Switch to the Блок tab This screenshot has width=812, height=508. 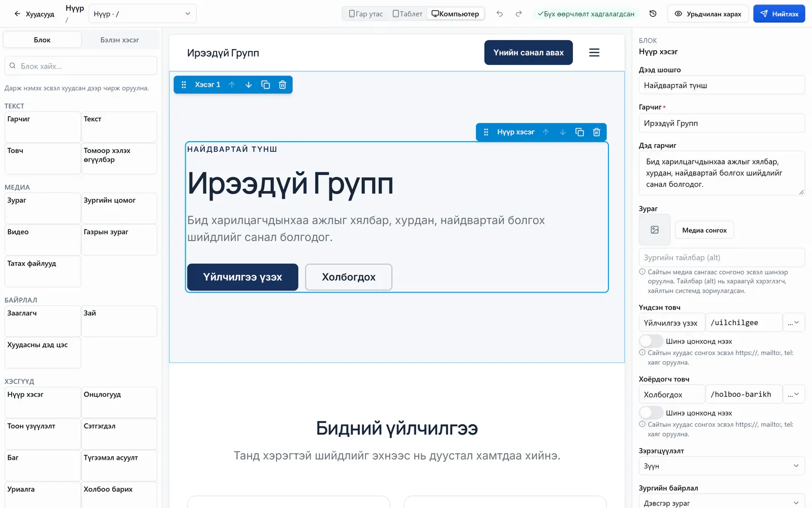point(42,40)
